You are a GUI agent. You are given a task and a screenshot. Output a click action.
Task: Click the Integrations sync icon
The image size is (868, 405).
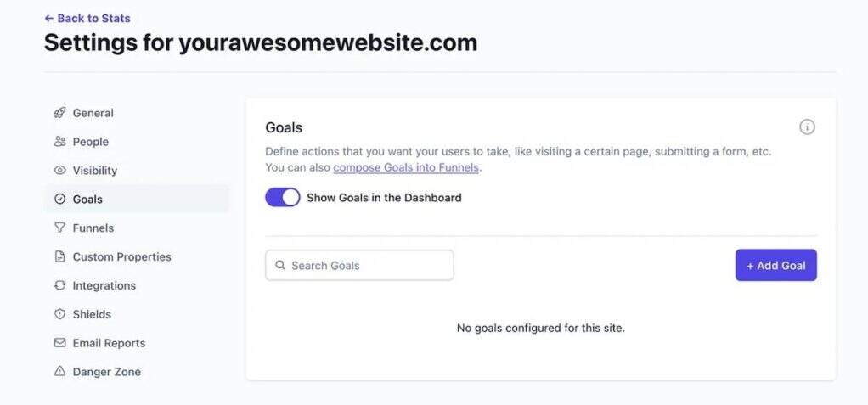point(59,285)
